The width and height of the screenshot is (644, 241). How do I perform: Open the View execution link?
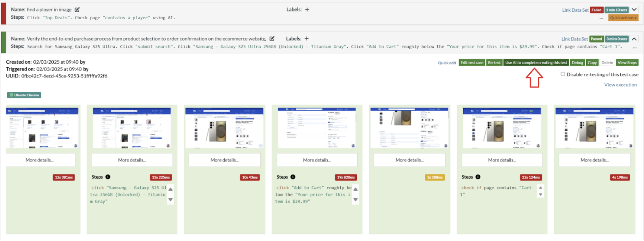point(620,85)
